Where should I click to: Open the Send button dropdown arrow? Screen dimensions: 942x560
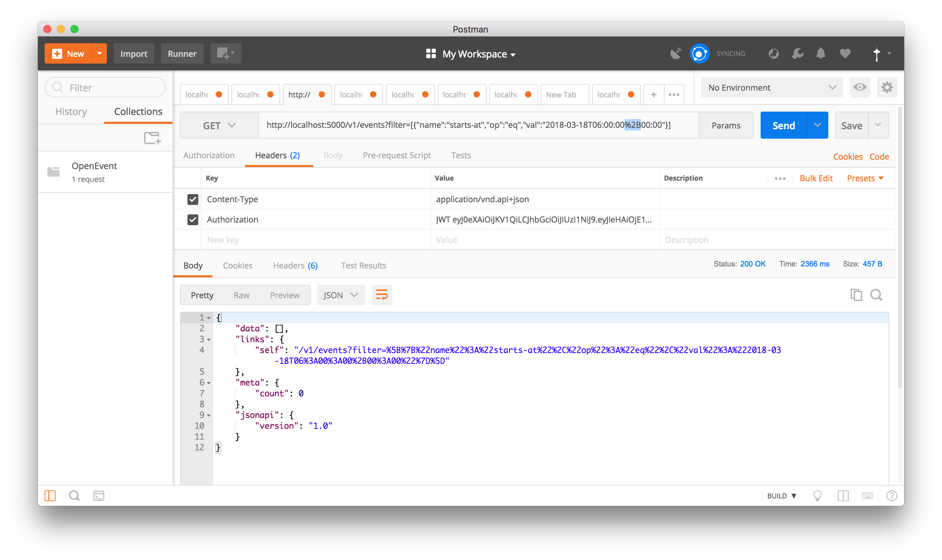point(817,125)
